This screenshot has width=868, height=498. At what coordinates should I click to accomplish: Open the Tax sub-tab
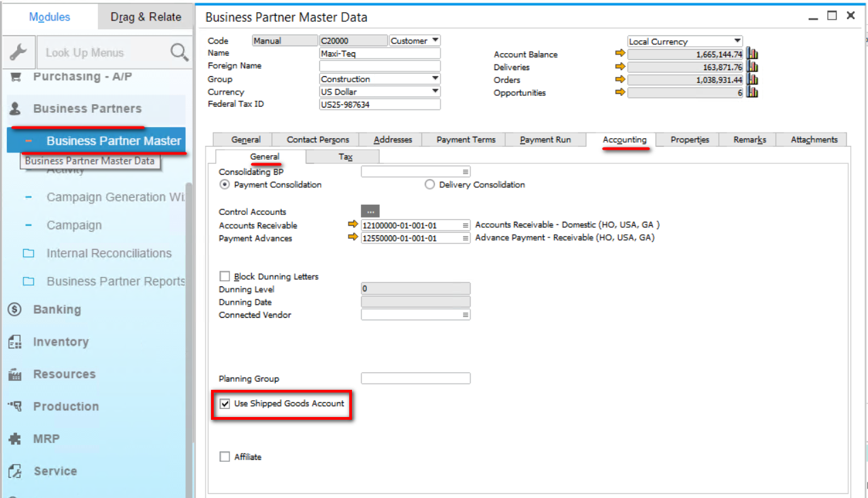[345, 156]
